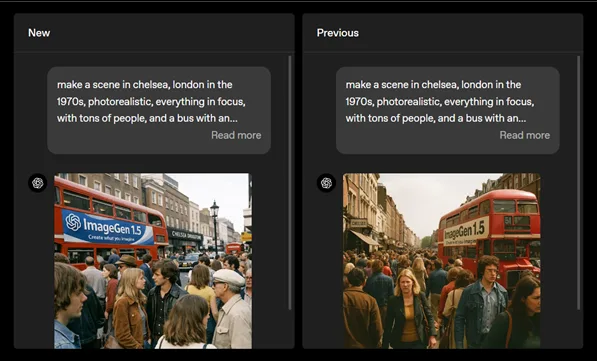Click the ChatGPT logo icon in Previous panel

[326, 183]
